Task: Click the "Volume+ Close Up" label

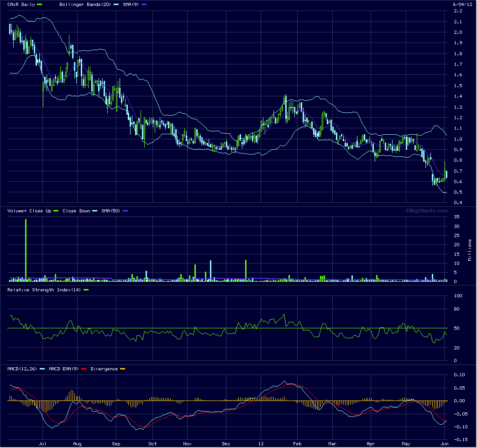Action: [x=29, y=211]
